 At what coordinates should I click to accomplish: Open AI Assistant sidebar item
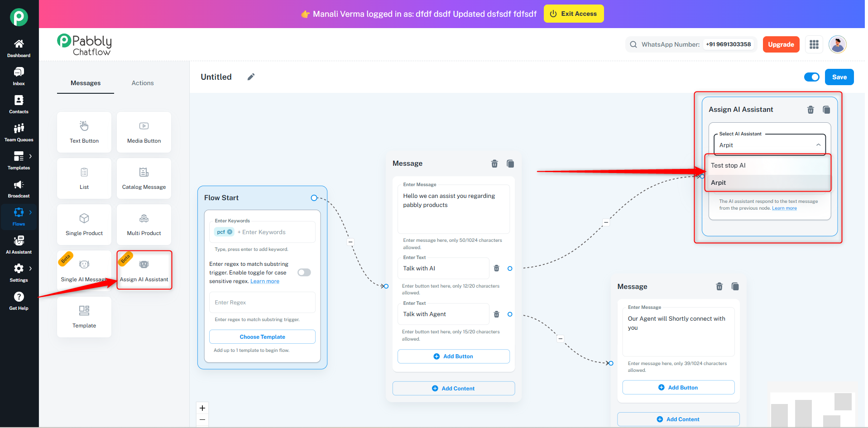(19, 245)
